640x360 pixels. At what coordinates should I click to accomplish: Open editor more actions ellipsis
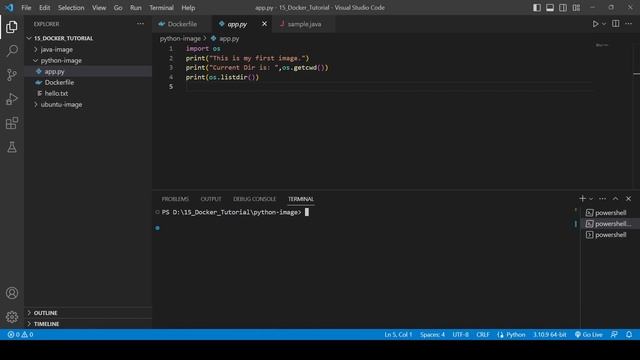click(629, 24)
